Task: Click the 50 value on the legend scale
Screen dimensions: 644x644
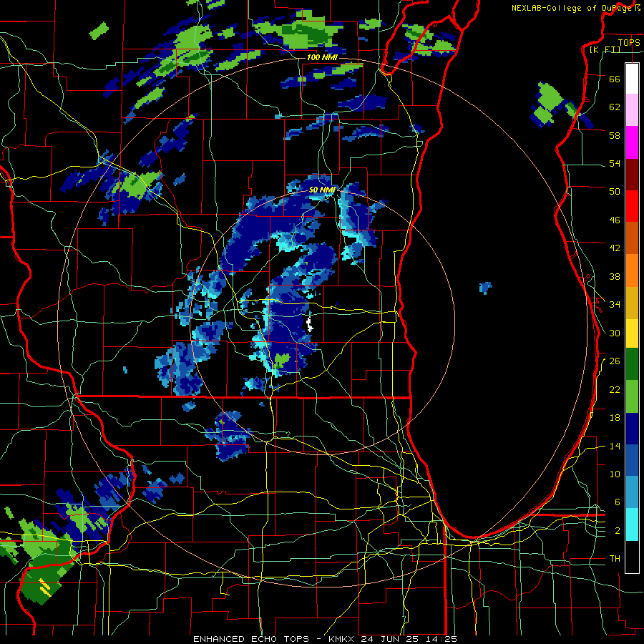Action: [x=615, y=192]
